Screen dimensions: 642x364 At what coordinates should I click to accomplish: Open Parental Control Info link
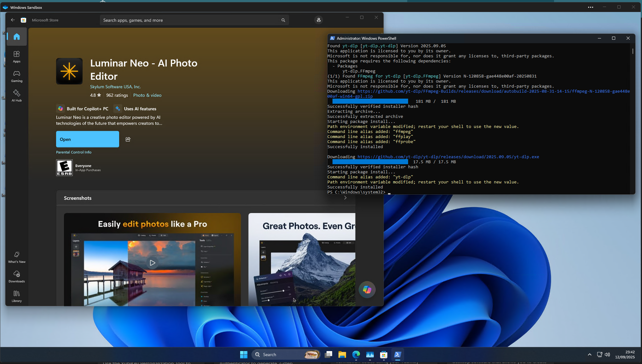pyautogui.click(x=74, y=152)
